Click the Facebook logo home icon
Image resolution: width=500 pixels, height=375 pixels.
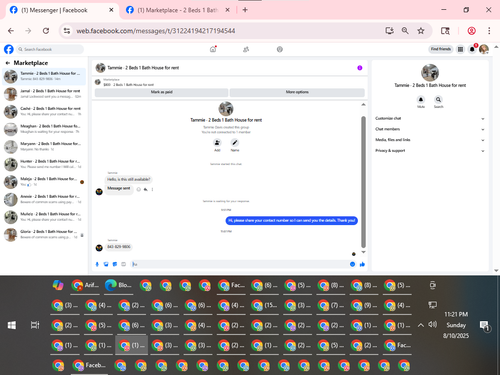coord(9,49)
